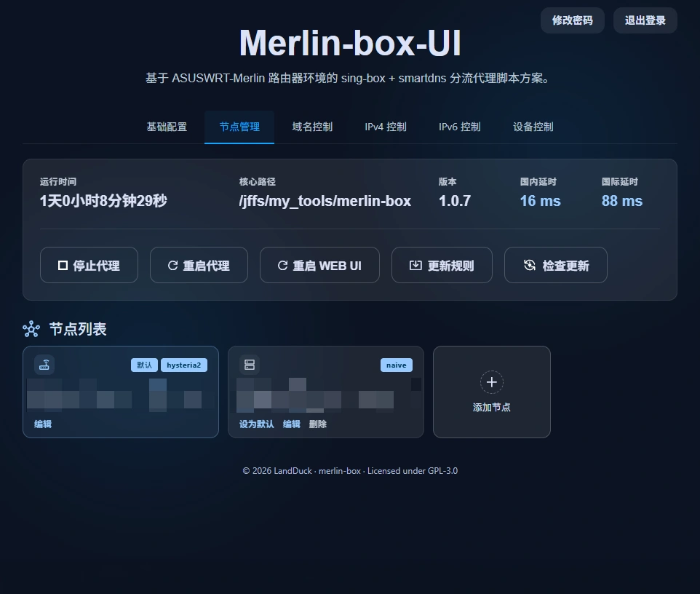This screenshot has height=594, width=700.
Task: Click the 运行时间 label
Action: pyautogui.click(x=58, y=182)
